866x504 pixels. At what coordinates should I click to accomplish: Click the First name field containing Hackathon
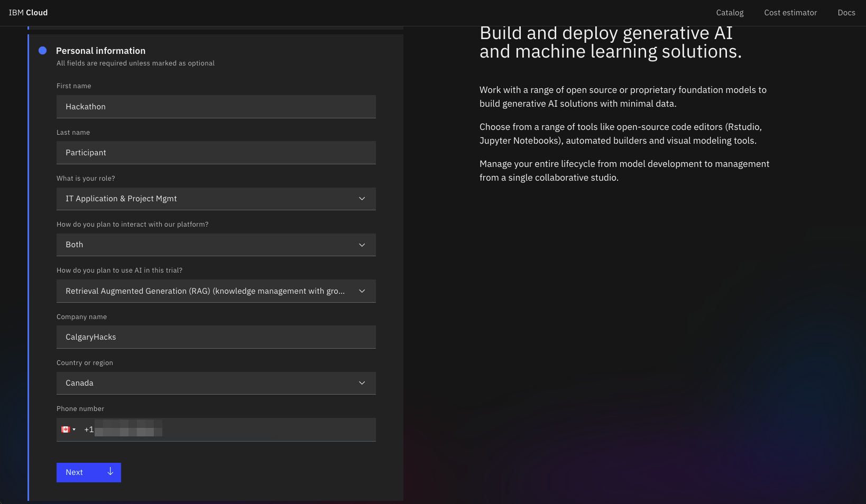216,107
